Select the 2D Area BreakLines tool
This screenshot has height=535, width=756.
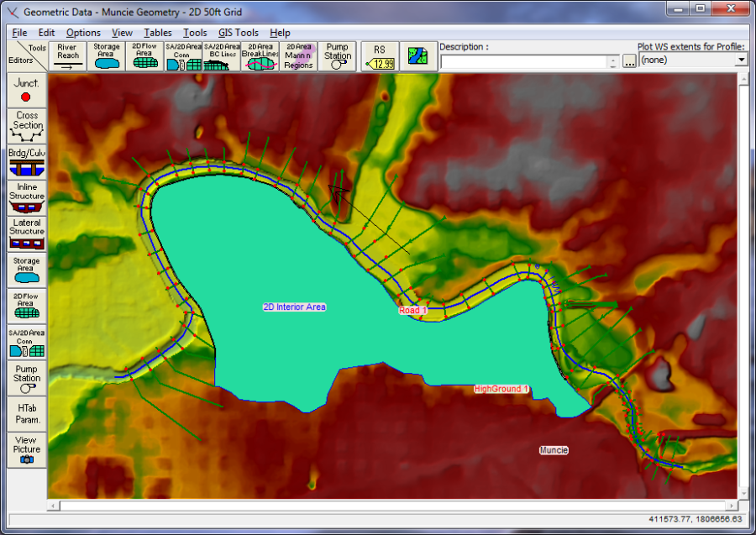pos(260,56)
